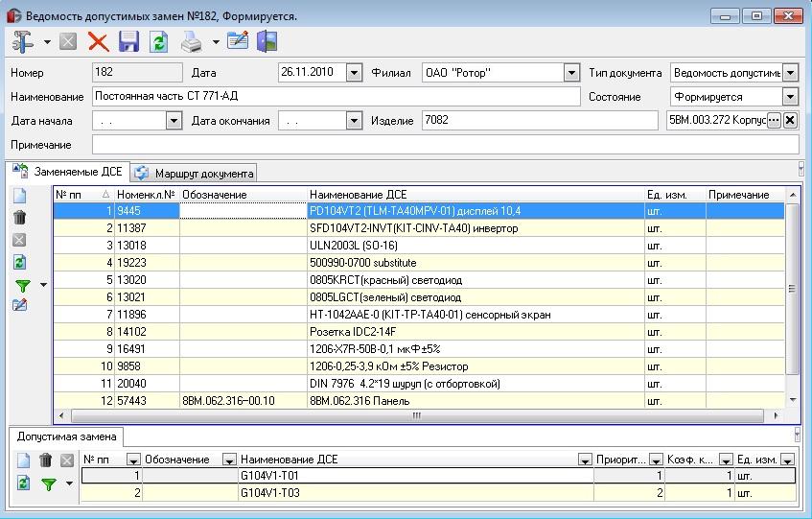Select row 1206-X7R-50B-0,1 мкФ±5%
812x519 pixels.
click(419, 349)
